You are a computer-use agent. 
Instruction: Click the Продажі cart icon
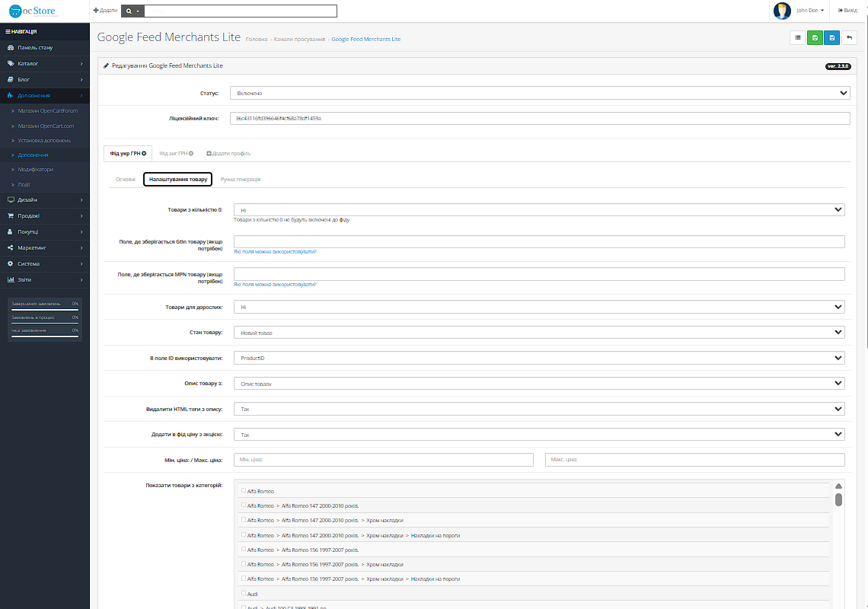[10, 216]
